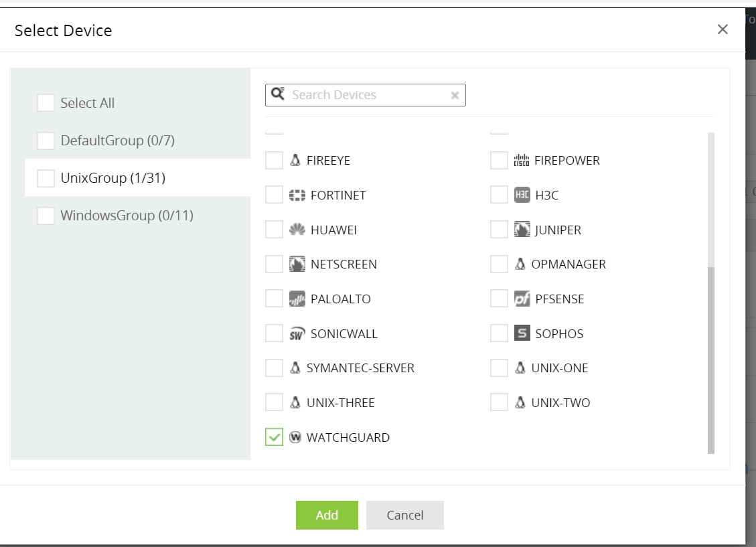Click the Sophos logo icon
The height and width of the screenshot is (547, 756).
coord(522,333)
